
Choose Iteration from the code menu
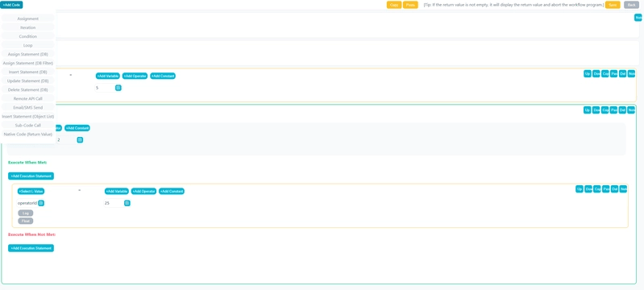click(x=28, y=27)
